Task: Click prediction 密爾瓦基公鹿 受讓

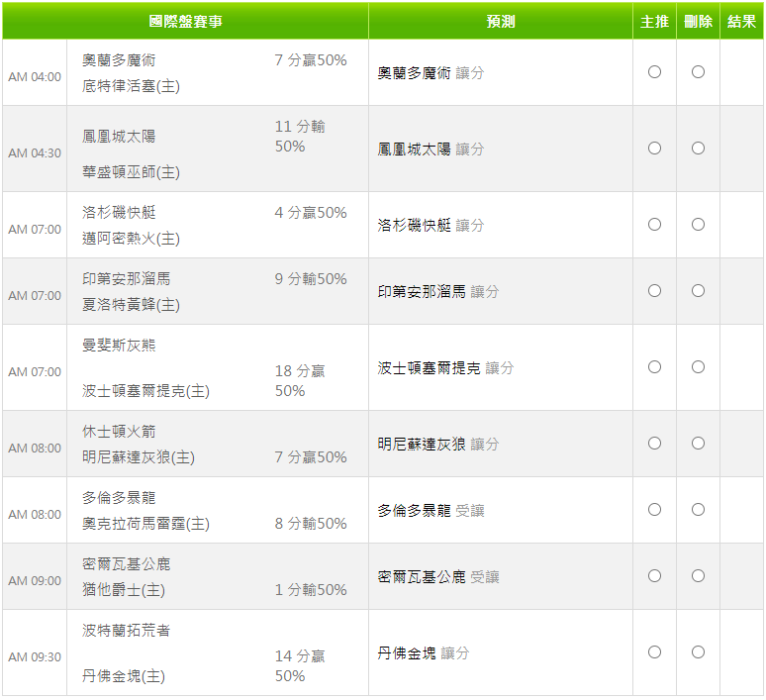Action: (438, 577)
